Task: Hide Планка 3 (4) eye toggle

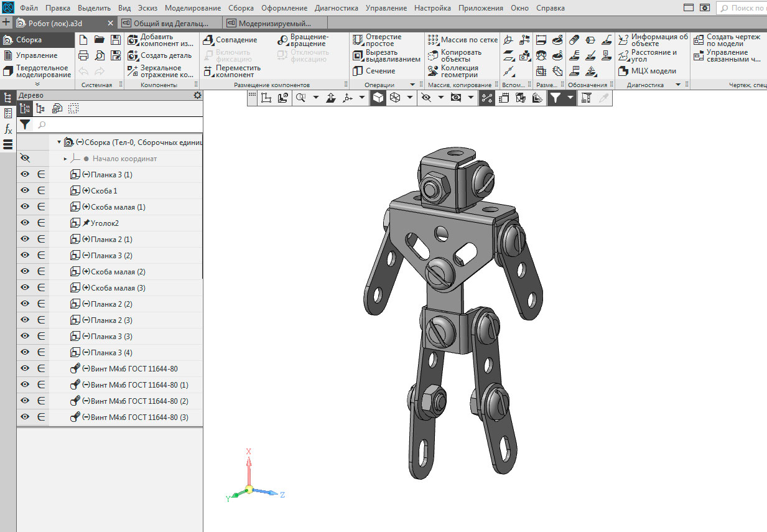Action: (x=25, y=352)
